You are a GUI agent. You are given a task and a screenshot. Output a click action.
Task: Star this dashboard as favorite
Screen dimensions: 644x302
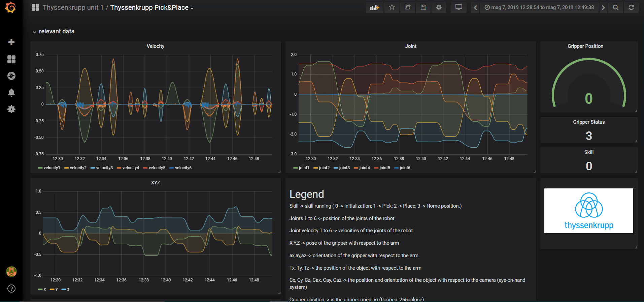(392, 7)
